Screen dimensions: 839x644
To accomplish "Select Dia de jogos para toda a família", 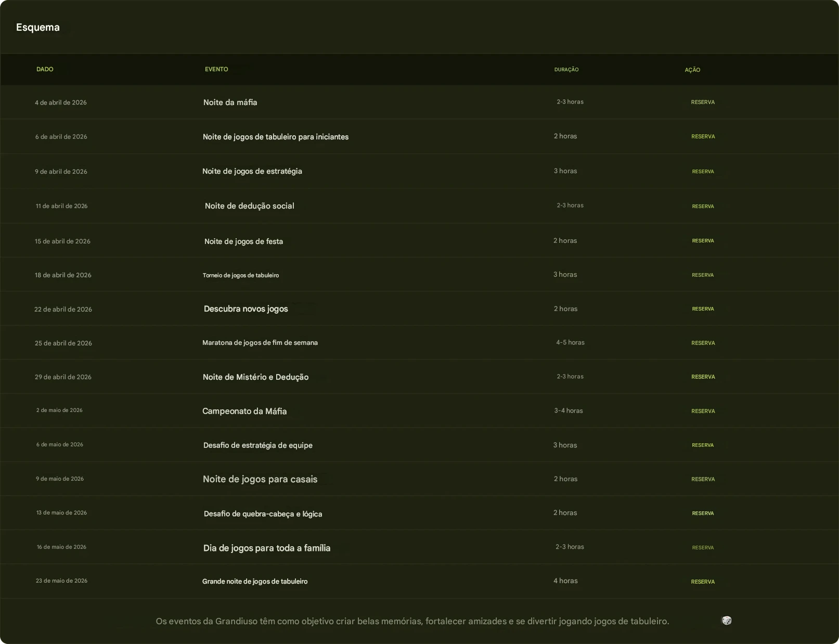I will pos(267,548).
